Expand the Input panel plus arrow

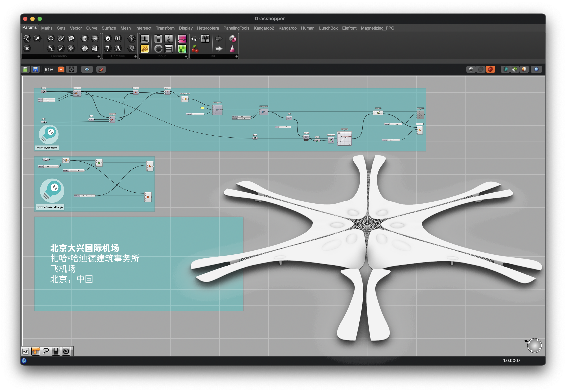186,56
